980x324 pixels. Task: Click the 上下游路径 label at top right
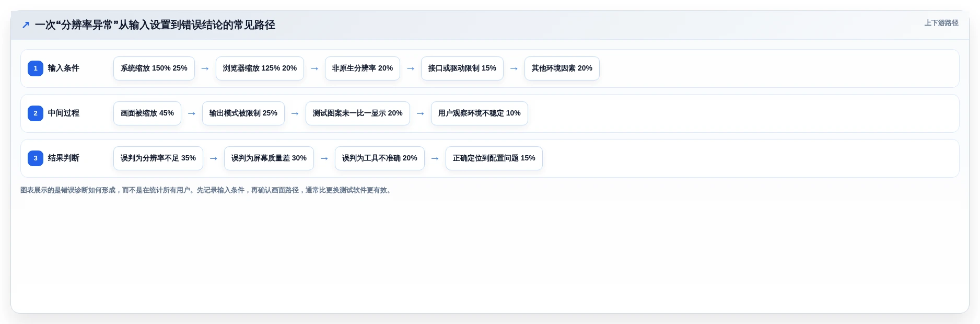(x=941, y=23)
